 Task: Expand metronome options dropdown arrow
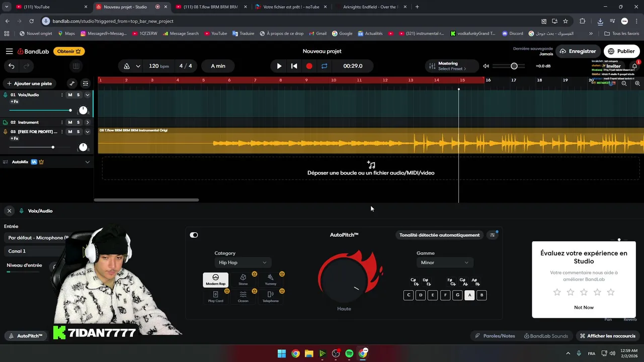point(138,66)
